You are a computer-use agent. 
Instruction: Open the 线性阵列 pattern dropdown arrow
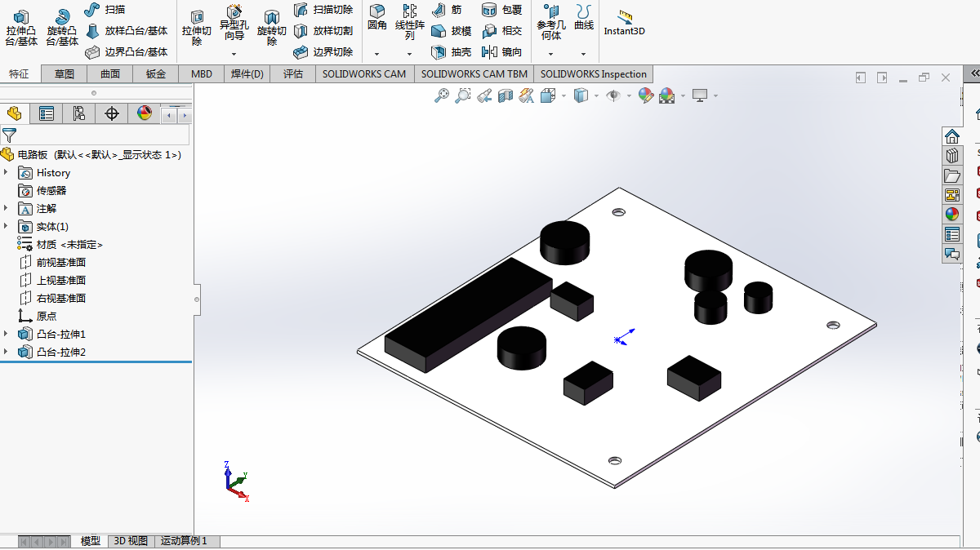coord(410,54)
